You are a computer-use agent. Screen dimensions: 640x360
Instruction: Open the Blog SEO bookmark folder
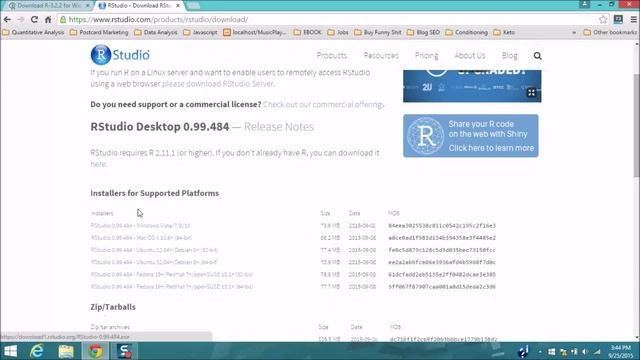click(423, 32)
